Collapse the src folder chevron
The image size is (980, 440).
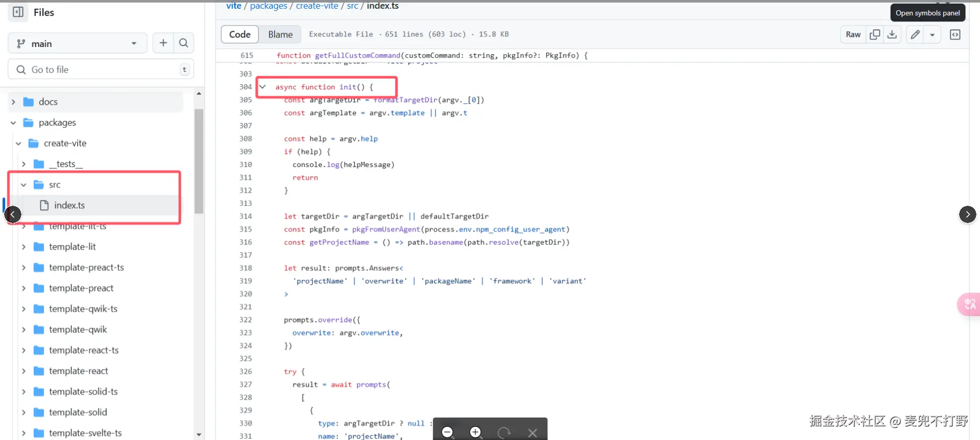click(24, 185)
